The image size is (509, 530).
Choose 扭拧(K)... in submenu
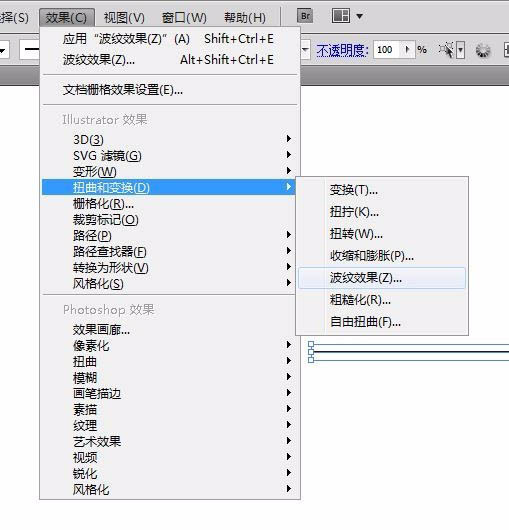click(382, 212)
